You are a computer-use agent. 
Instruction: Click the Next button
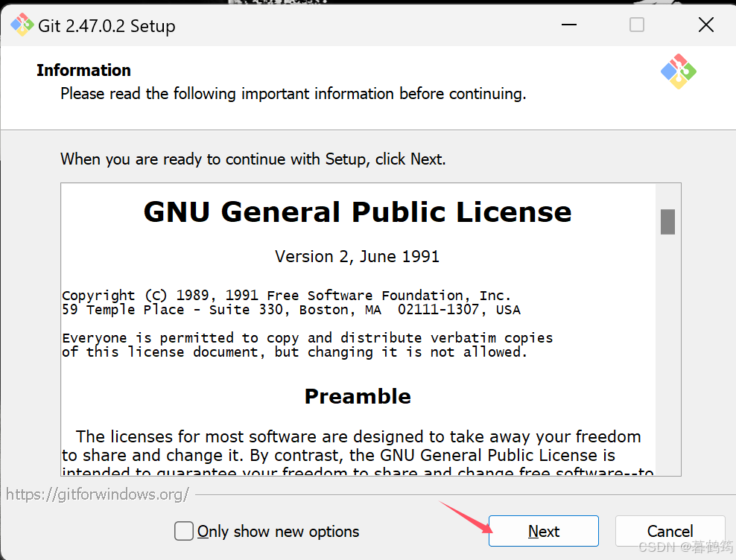[x=544, y=531]
